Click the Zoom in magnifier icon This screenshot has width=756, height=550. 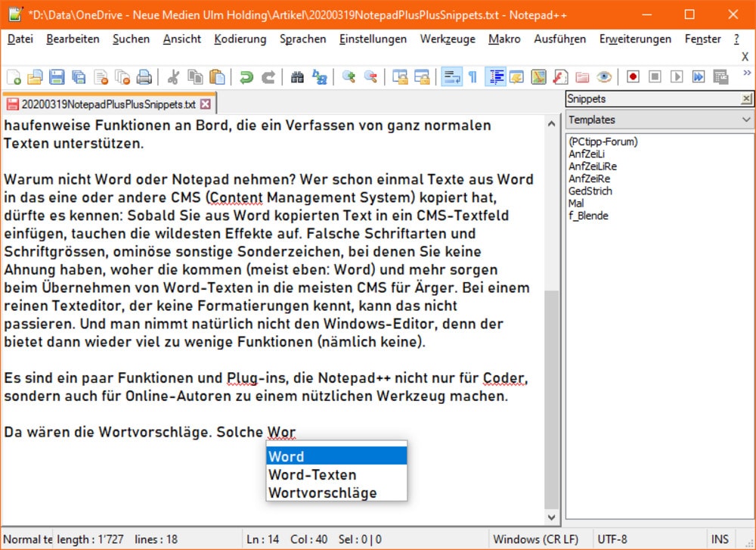pyautogui.click(x=349, y=76)
